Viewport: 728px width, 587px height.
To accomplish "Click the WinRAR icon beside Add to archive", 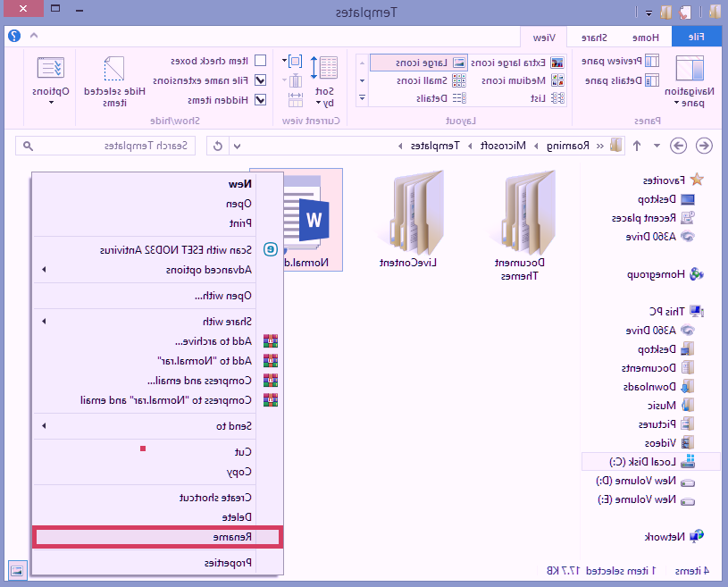I will pyautogui.click(x=271, y=341).
